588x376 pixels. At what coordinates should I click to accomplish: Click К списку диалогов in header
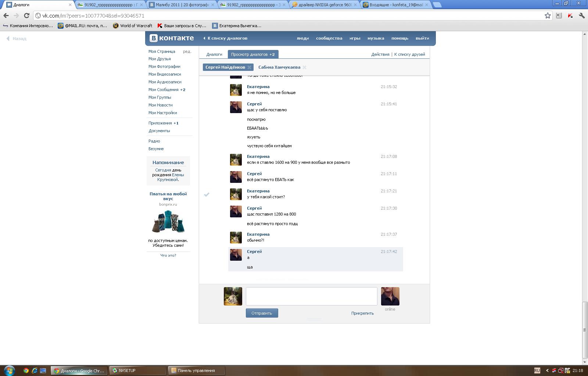(225, 38)
